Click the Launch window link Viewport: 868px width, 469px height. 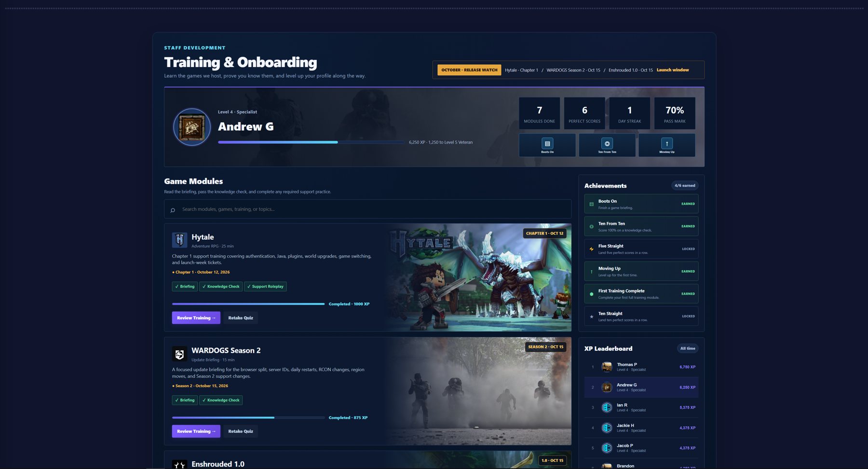[x=673, y=70]
